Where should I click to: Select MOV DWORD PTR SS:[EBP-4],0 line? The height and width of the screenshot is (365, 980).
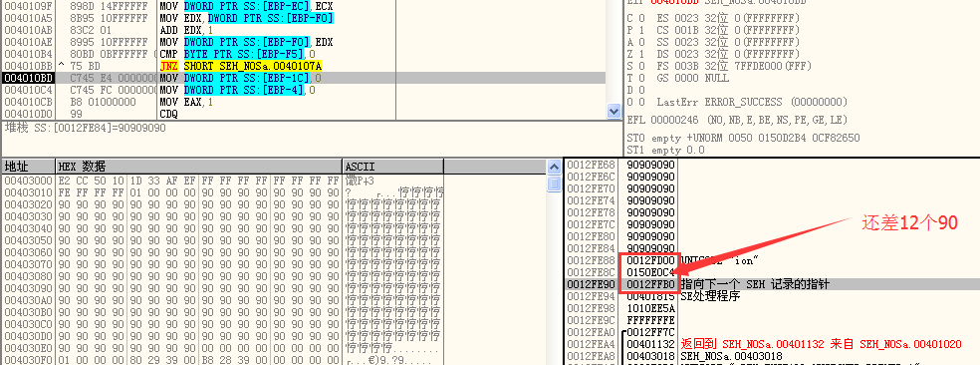click(303, 90)
